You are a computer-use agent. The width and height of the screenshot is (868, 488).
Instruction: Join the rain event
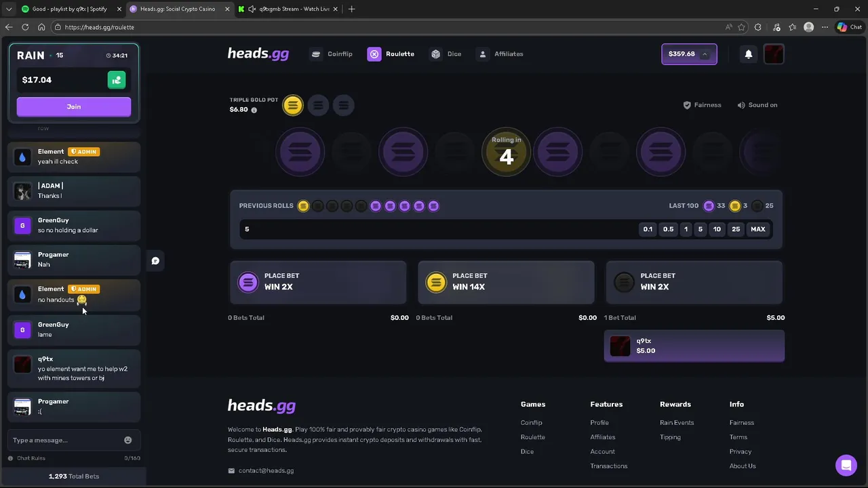point(74,106)
